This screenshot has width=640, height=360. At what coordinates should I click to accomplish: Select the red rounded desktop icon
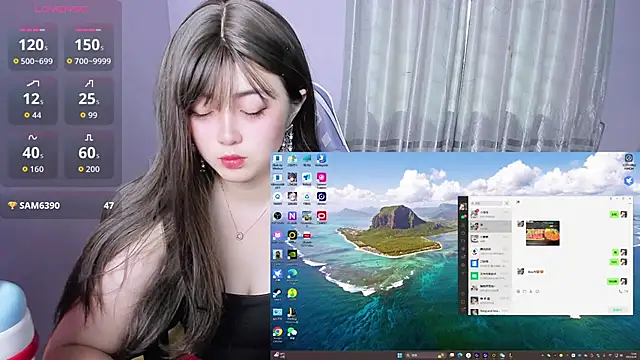coord(322,216)
